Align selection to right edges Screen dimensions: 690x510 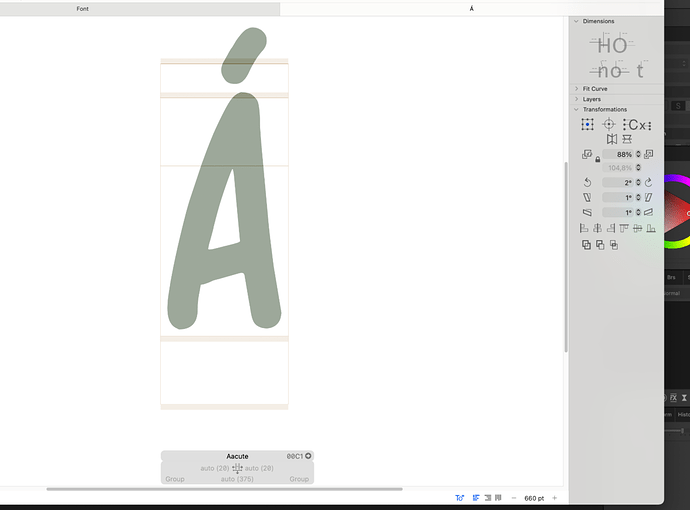[x=611, y=228]
